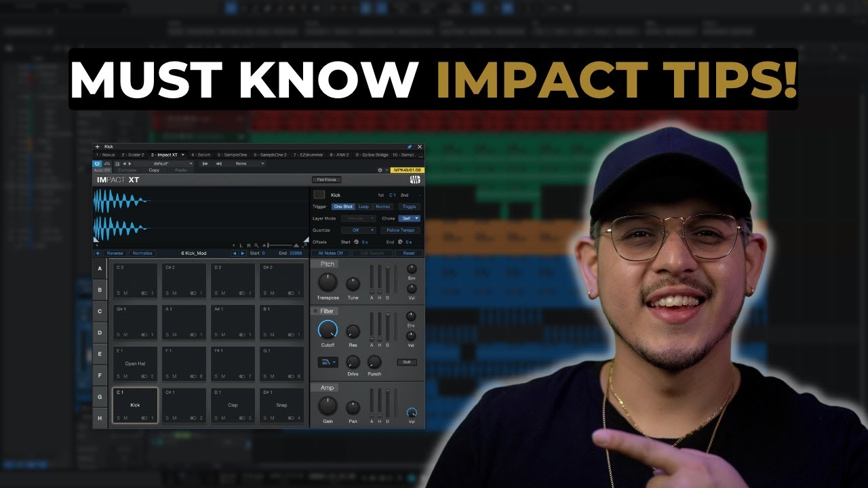Click the waveform zoom slider
The image size is (868, 488).
click(x=280, y=245)
